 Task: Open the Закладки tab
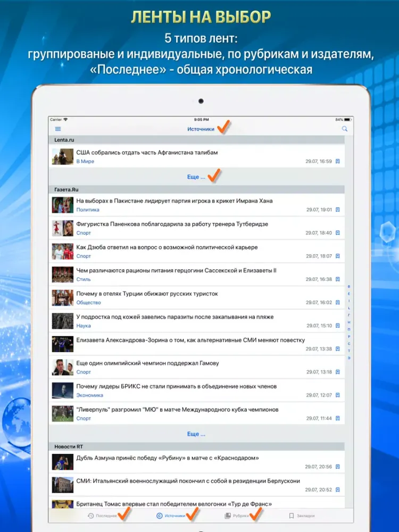(302, 516)
